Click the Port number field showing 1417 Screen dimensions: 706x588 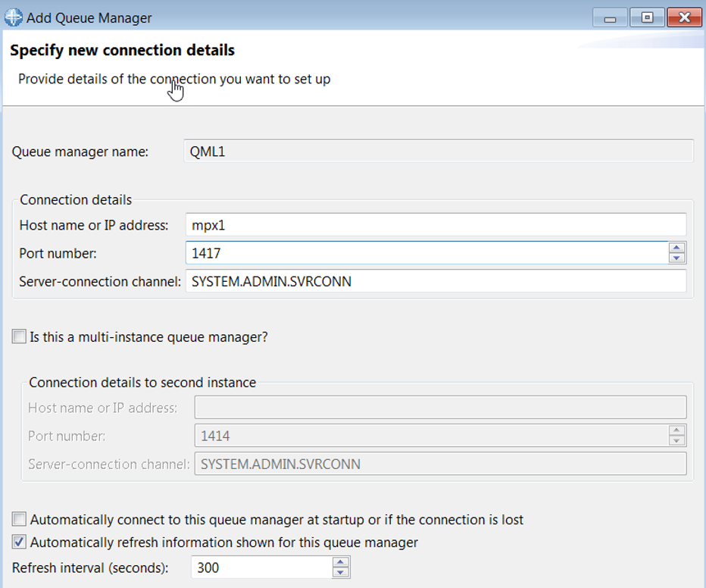[426, 253]
